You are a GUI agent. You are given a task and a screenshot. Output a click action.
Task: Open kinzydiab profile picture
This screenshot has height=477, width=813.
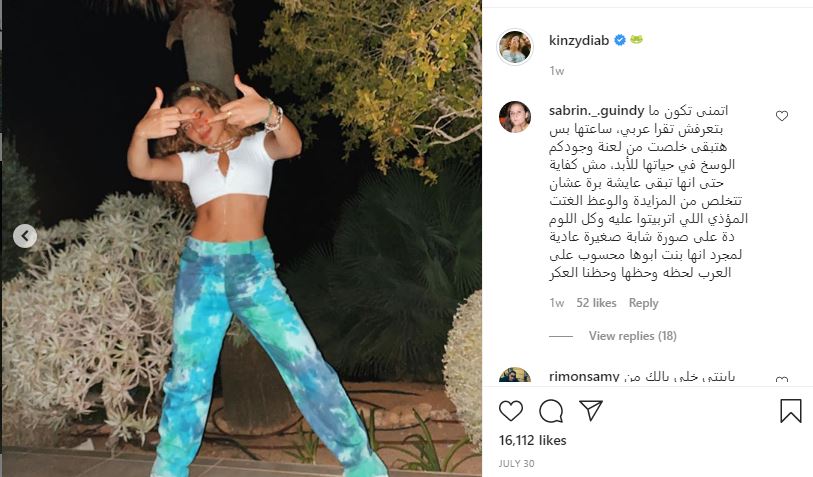point(515,47)
